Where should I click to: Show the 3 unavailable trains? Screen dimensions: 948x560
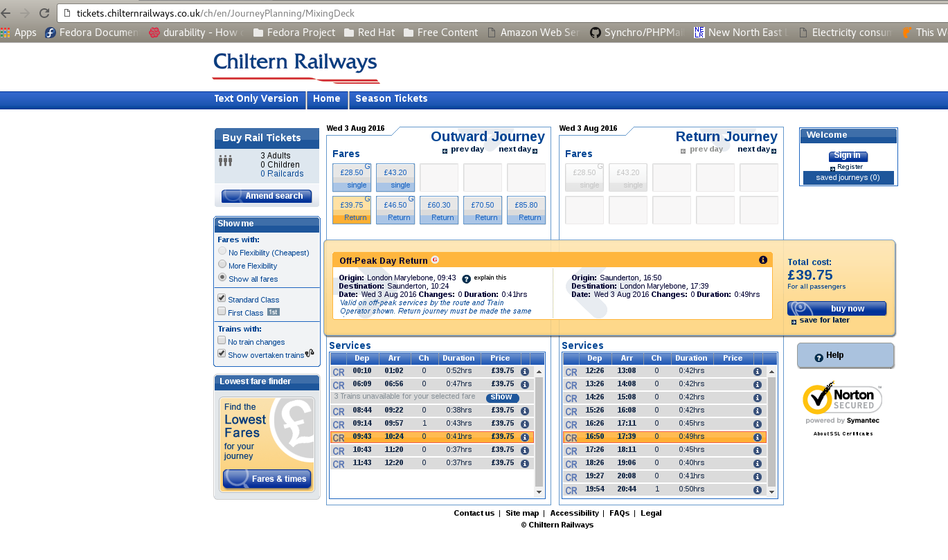click(502, 397)
